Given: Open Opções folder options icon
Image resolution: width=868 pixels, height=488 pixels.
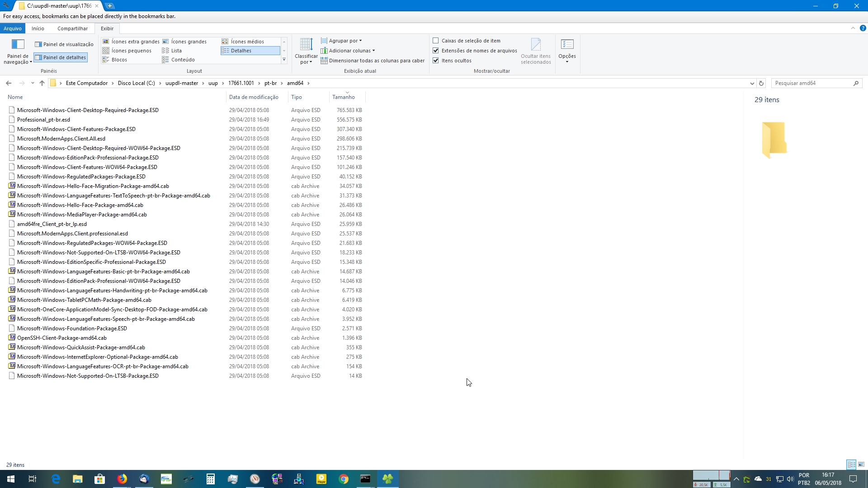Looking at the screenshot, I should tap(567, 45).
